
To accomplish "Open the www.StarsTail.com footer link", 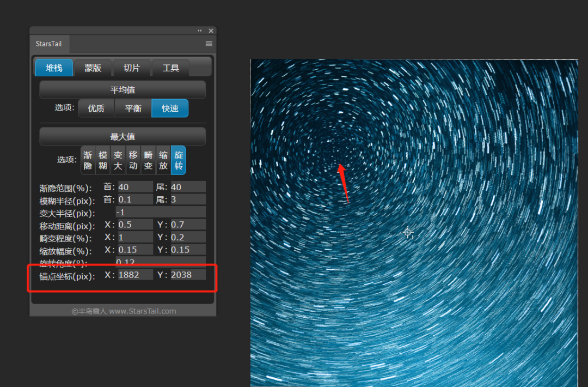I will (143, 311).
